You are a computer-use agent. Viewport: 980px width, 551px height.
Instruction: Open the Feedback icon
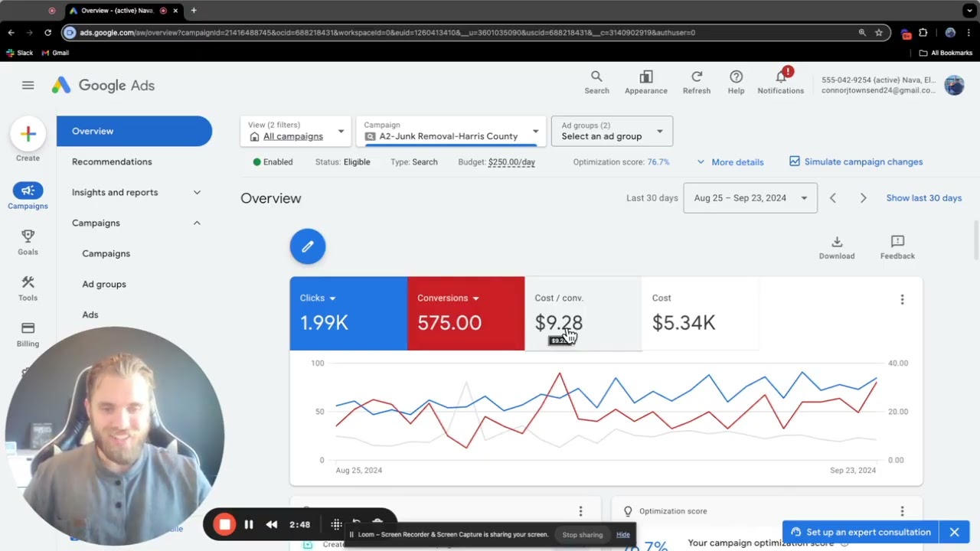tap(897, 247)
